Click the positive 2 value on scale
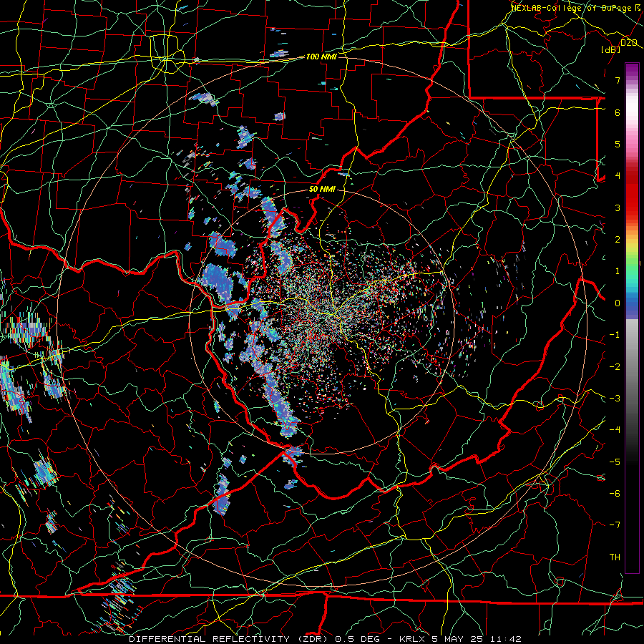 coord(618,240)
